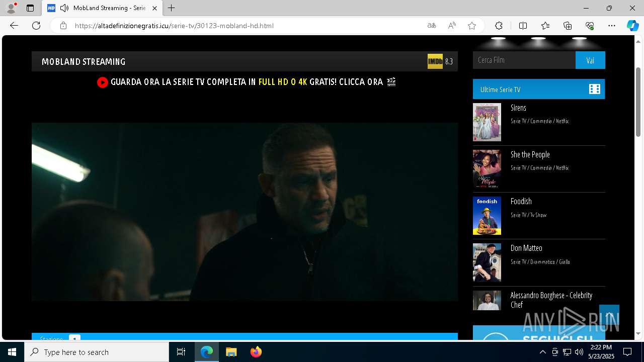Close the MobLand Streaming tab
The width and height of the screenshot is (644, 362).
coord(155,8)
